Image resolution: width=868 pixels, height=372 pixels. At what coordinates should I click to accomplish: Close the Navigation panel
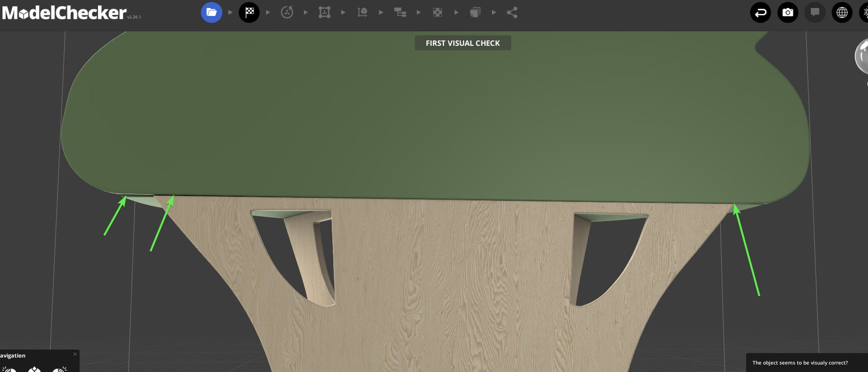point(75,354)
